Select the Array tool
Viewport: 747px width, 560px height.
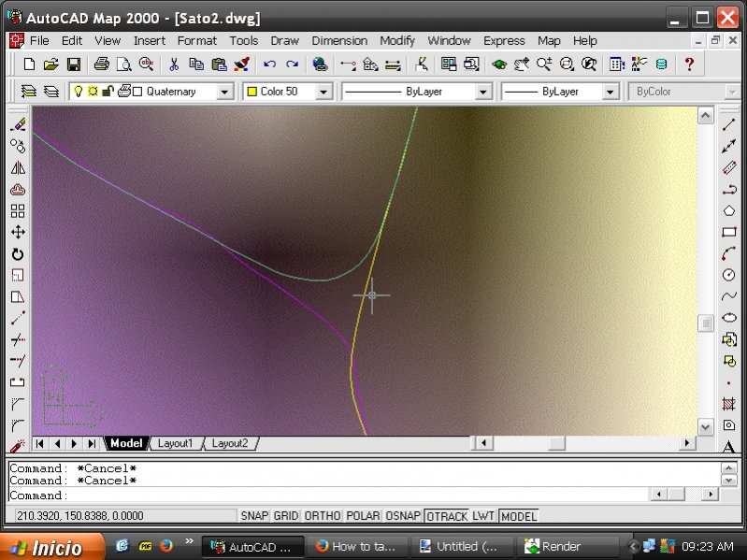click(x=18, y=211)
